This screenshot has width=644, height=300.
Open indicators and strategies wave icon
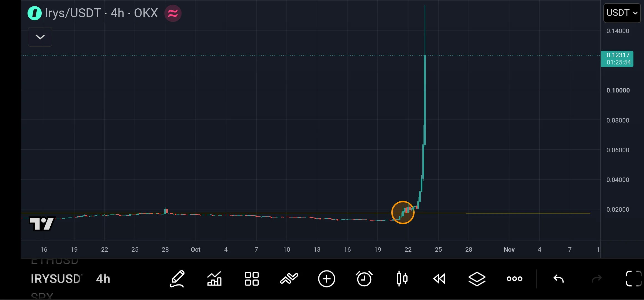pos(289,279)
